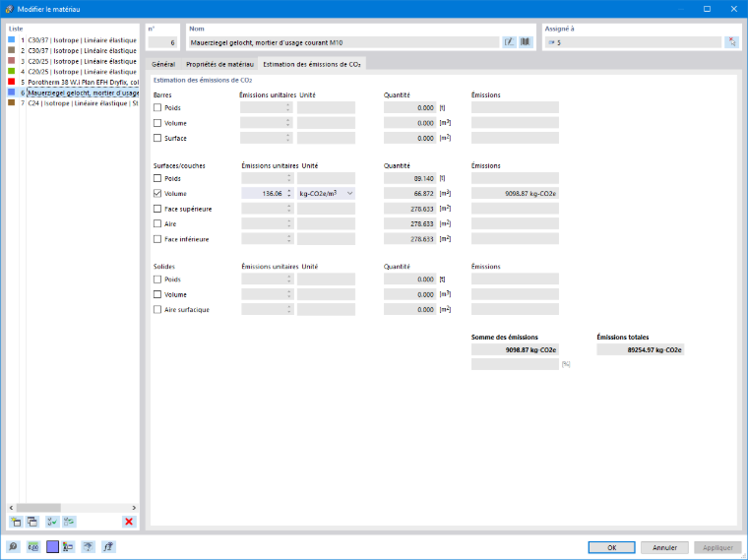Click list scrollbar right arrow
This screenshot has width=748, height=560.
[x=134, y=508]
